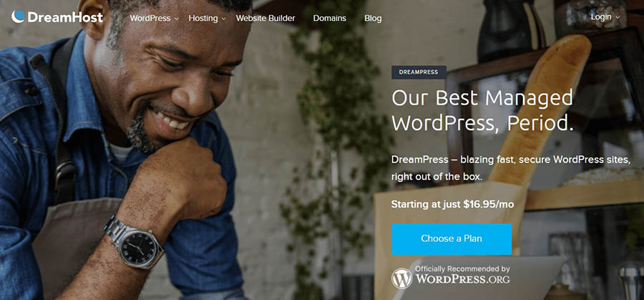Click the WordPress W circle logo
Image resolution: width=644 pixels, height=300 pixels.
point(401,279)
